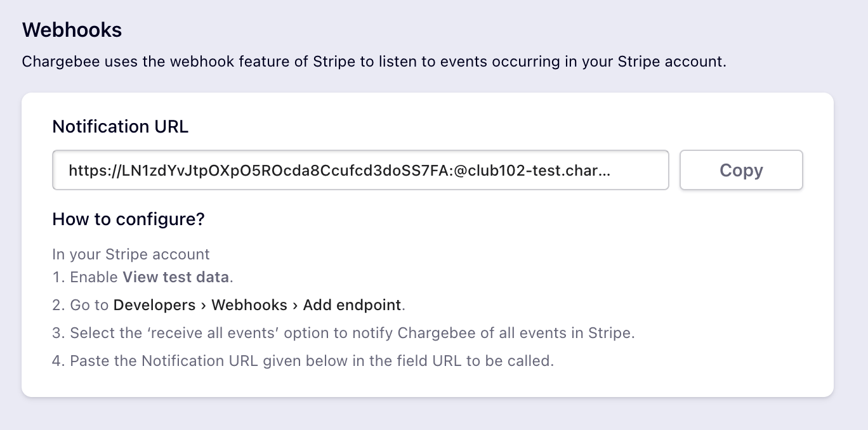Image resolution: width=868 pixels, height=430 pixels.
Task: Click inside the Notification URL input field
Action: 360,170
